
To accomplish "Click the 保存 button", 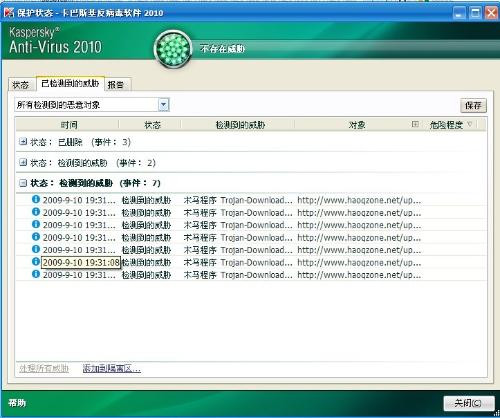I will (x=473, y=105).
